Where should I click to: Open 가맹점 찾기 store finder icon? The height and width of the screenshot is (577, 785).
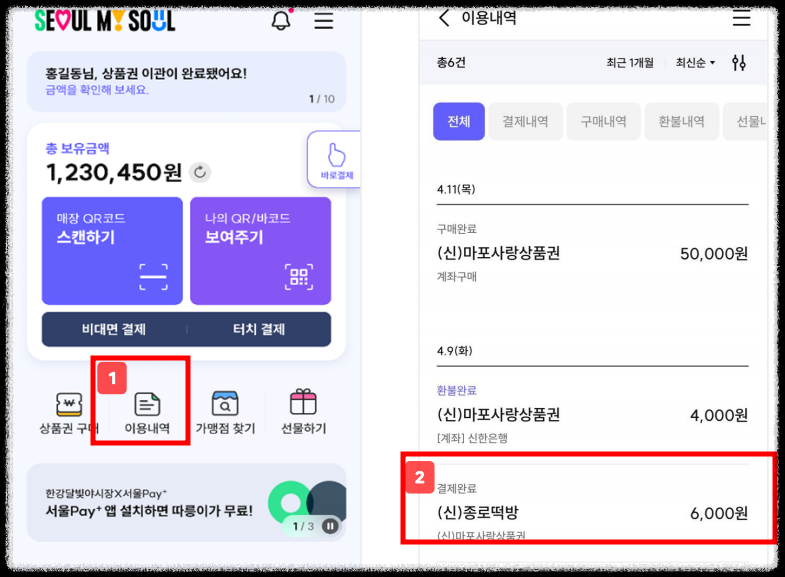click(225, 413)
